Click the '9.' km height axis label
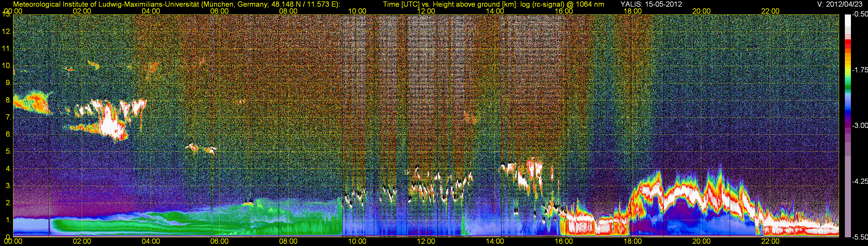The width and height of the screenshot is (868, 246). coord(8,83)
